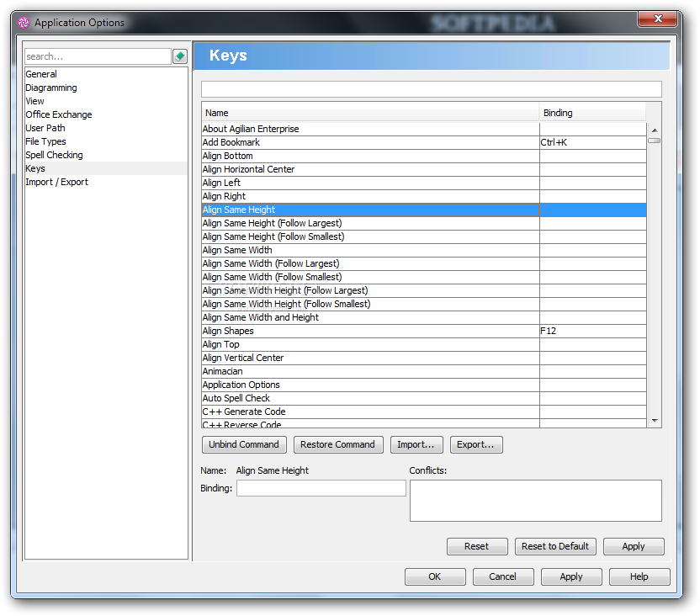Select Align Same Width (Follow Largest)
The height and width of the screenshot is (616, 700).
[x=424, y=263]
